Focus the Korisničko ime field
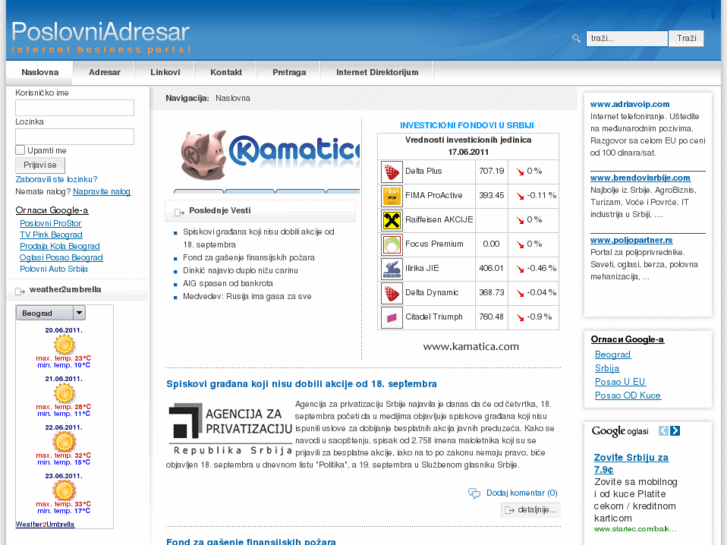Screen dimensions: 727x545 [x=75, y=108]
